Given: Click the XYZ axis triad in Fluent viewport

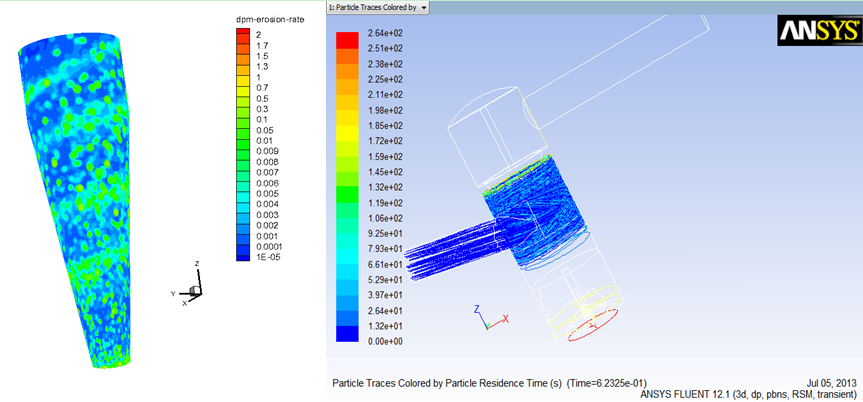Looking at the screenshot, I should pos(482,318).
